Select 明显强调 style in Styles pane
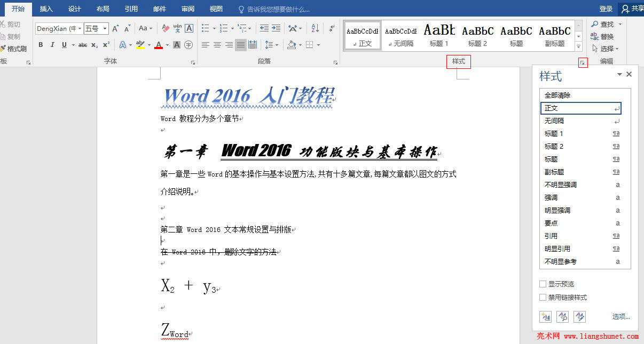Viewport: 644px width, 344px height. tap(581, 211)
